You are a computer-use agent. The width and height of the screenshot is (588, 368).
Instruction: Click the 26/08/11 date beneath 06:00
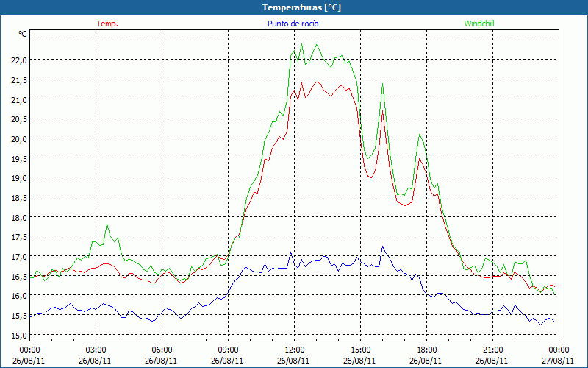162,361
